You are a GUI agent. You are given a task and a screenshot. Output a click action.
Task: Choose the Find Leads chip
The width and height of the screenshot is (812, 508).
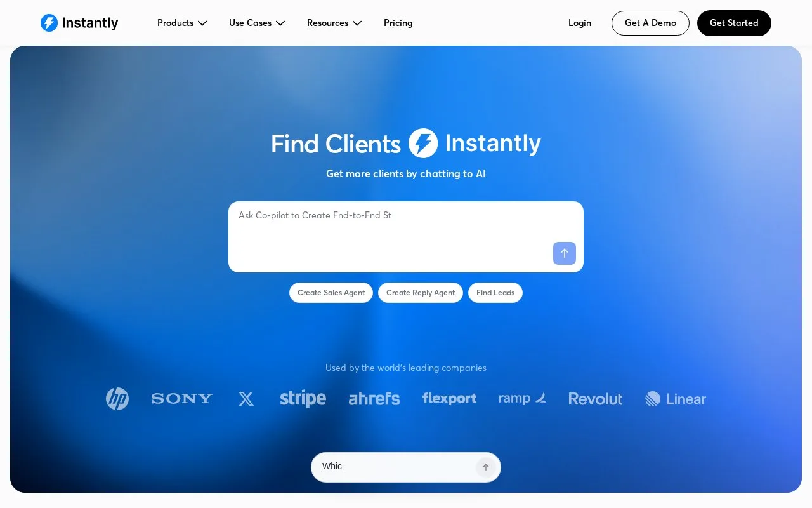pos(495,293)
